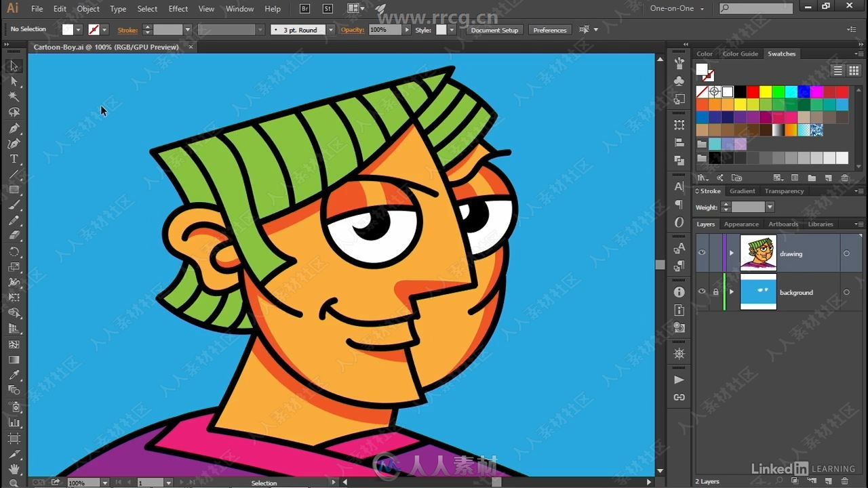Open Adobe Bridge (Br) icon

pos(306,9)
